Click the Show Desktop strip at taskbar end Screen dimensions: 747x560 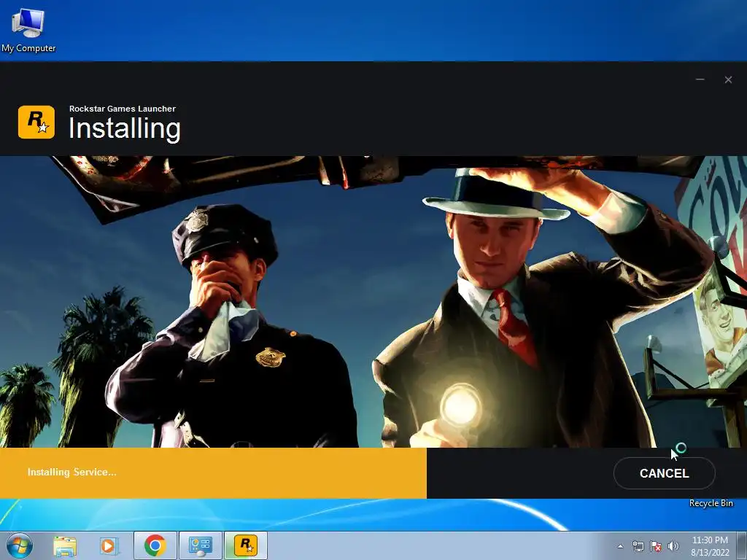[x=742, y=545]
